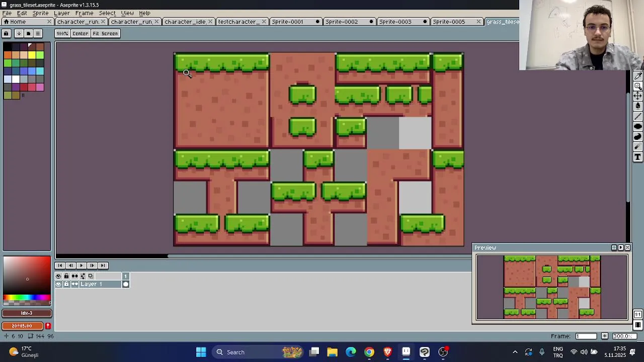Image resolution: width=644 pixels, height=362 pixels.
Task: Click the palette lock icon
Action: (x=6, y=34)
